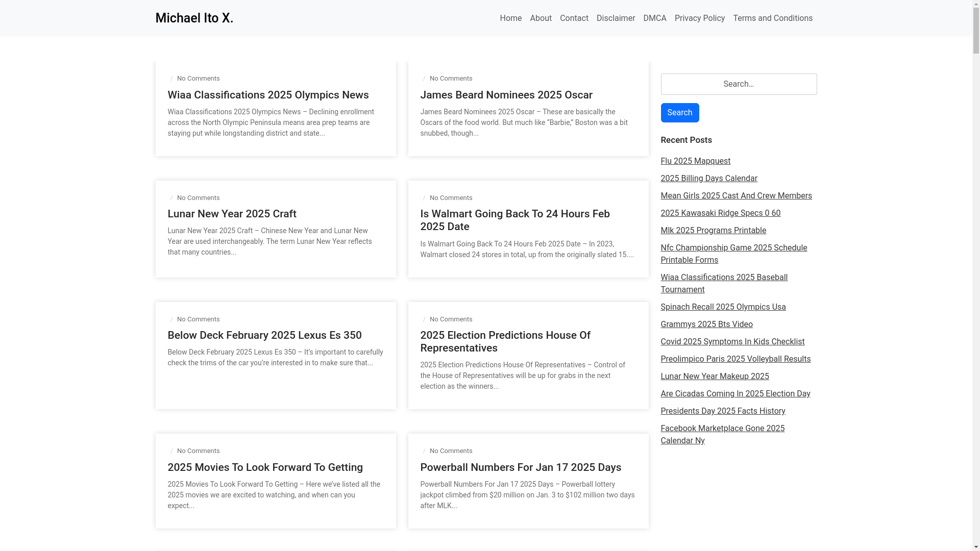
Task: Click No Comments above James Beard Nominees
Action: [451, 79]
